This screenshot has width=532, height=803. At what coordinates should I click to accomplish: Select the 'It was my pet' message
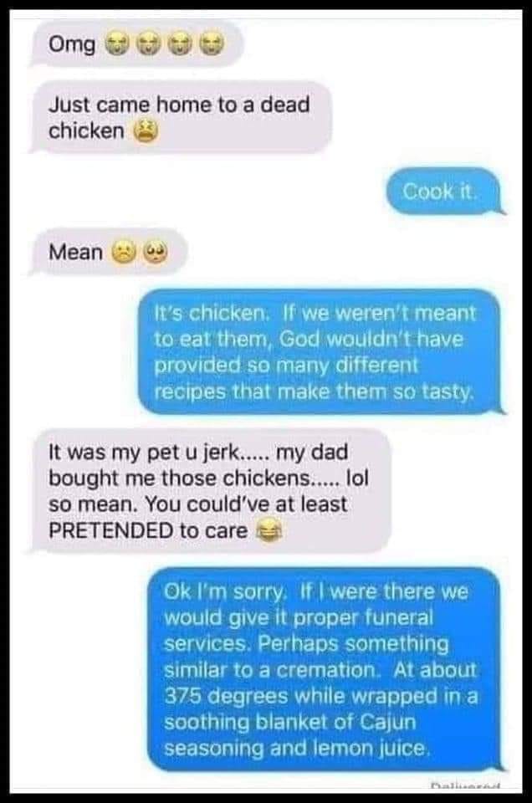[x=210, y=491]
